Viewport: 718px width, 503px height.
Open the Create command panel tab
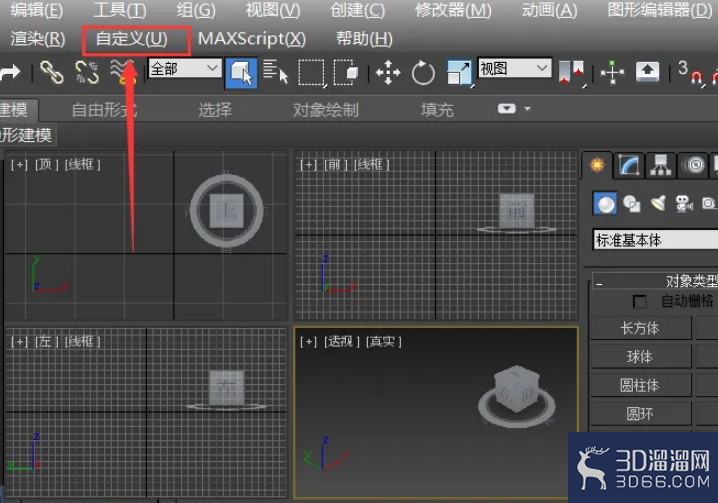[597, 165]
